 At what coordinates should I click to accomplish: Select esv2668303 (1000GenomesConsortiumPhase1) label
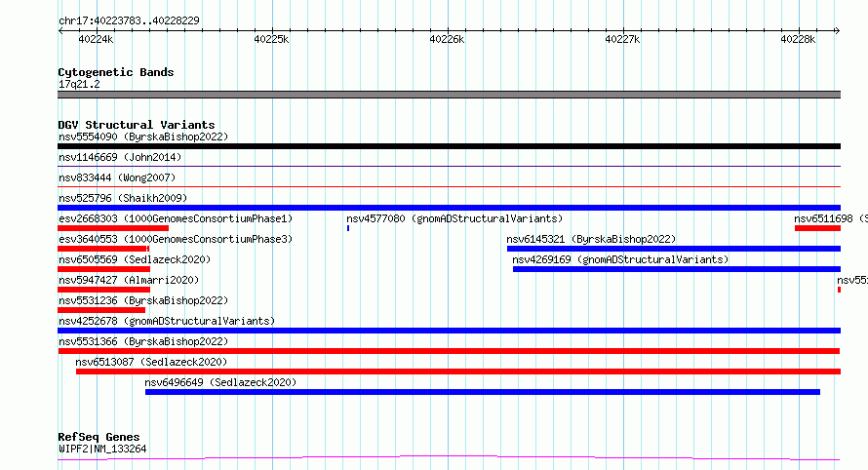coord(176,218)
